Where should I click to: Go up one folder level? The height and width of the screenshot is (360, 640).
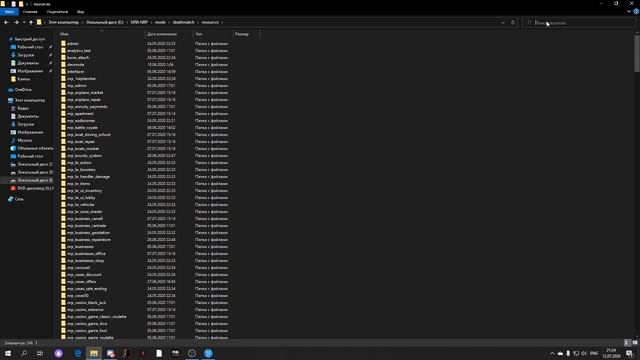pos(31,22)
